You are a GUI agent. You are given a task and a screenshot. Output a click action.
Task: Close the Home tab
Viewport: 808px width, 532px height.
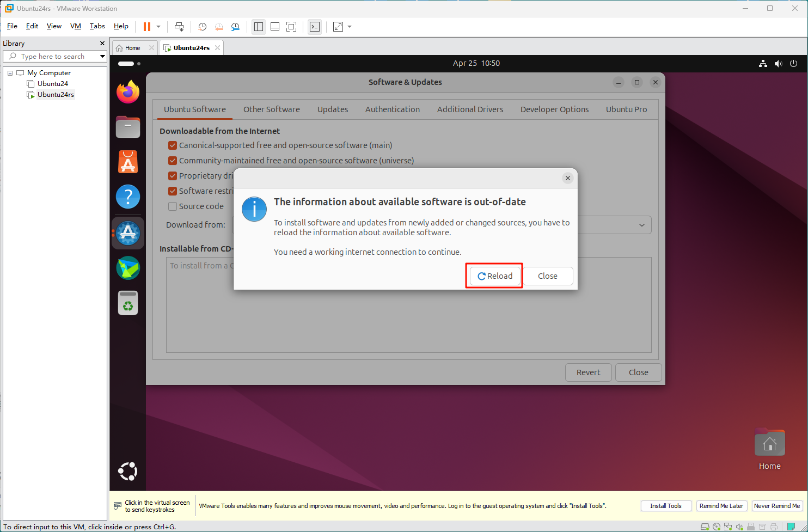click(152, 48)
